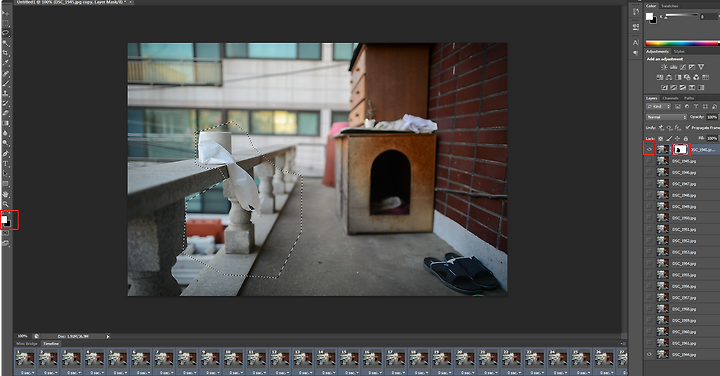Select the Rectangular Marquee tool

(x=6, y=22)
